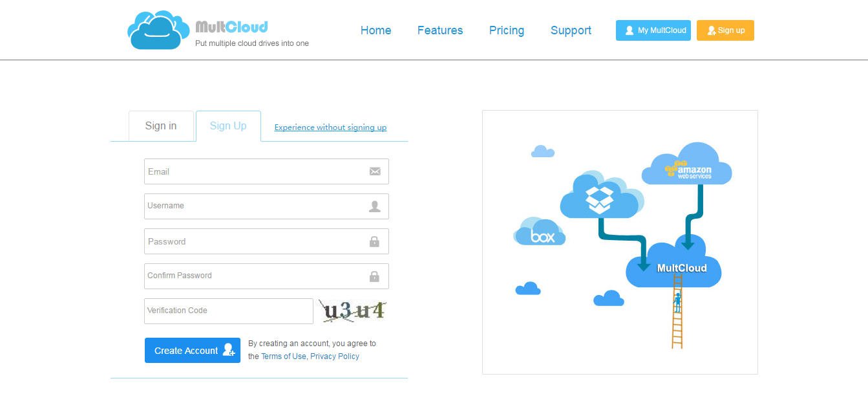Screen dimensions: 868x416
Task: Click the padlock icon in Confirm Password field
Action: pos(374,276)
